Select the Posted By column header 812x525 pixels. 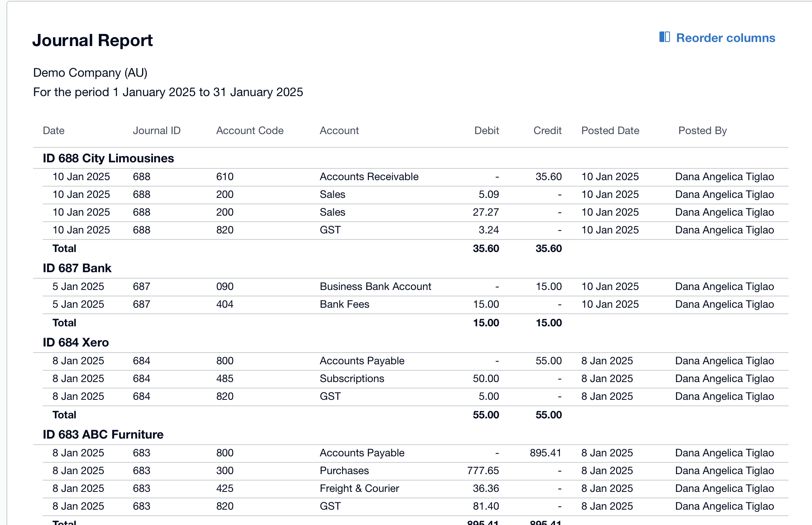[x=702, y=130]
